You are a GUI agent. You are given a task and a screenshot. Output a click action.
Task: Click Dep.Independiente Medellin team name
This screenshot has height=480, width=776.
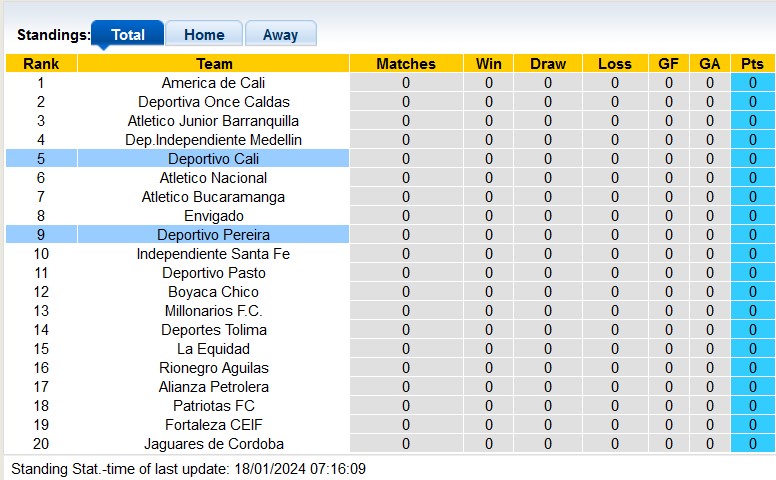tap(214, 140)
